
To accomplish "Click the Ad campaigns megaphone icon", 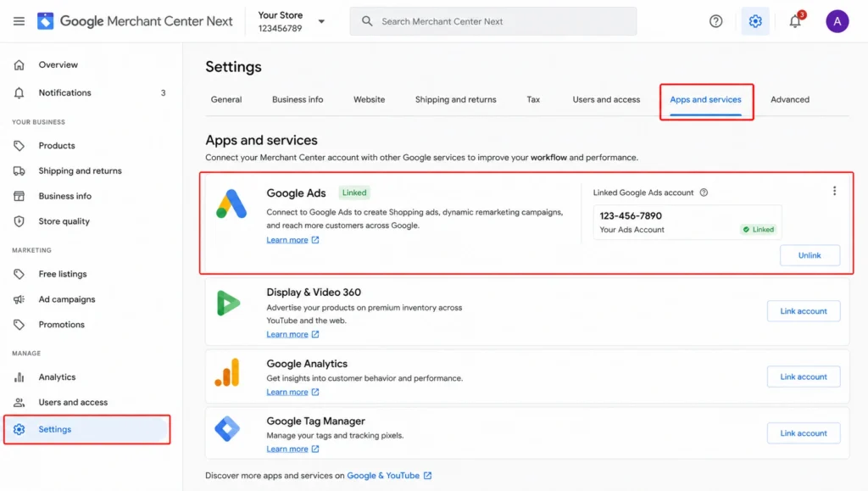I will coord(19,299).
